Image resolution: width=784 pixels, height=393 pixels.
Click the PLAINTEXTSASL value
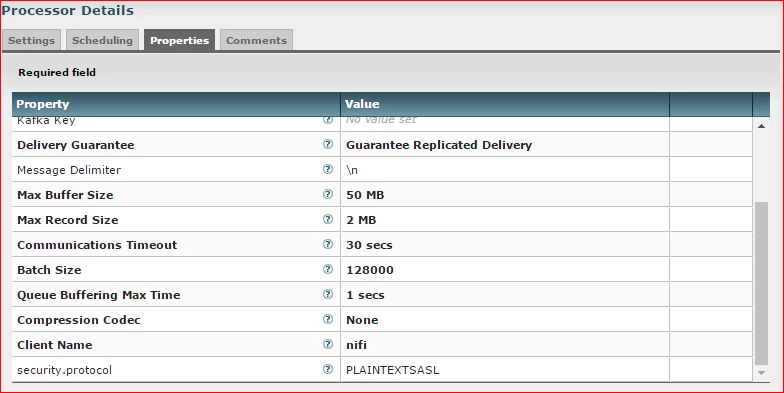click(x=392, y=370)
